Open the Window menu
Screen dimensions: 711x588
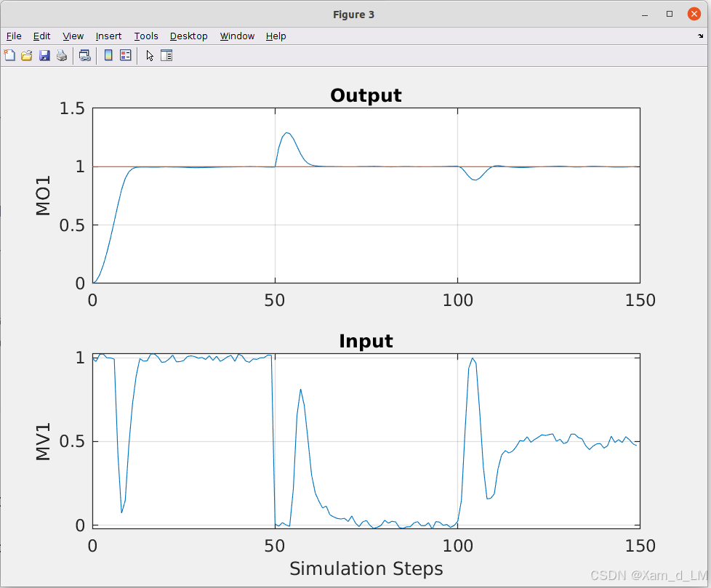click(x=237, y=36)
